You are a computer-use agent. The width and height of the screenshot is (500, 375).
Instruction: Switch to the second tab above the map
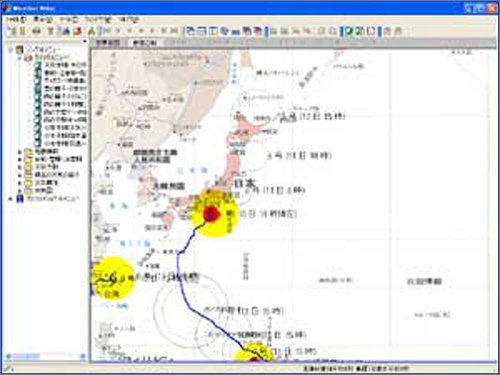coord(144,43)
